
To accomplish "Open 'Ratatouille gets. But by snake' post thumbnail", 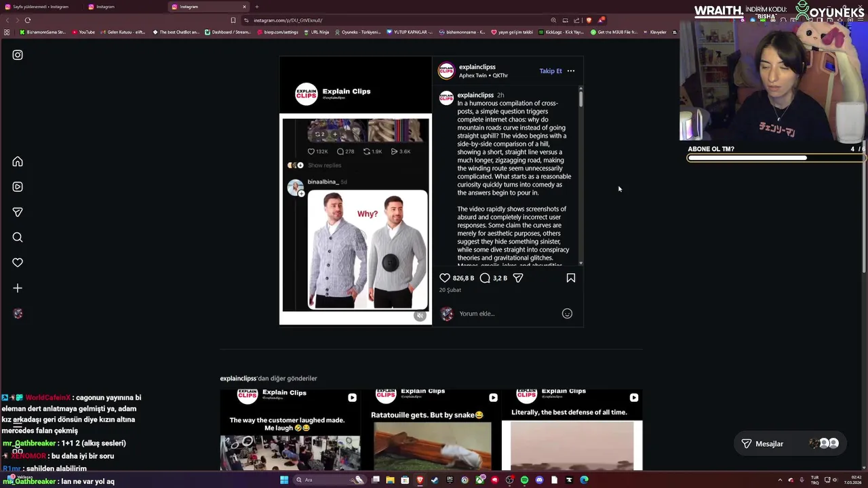I will (x=431, y=430).
